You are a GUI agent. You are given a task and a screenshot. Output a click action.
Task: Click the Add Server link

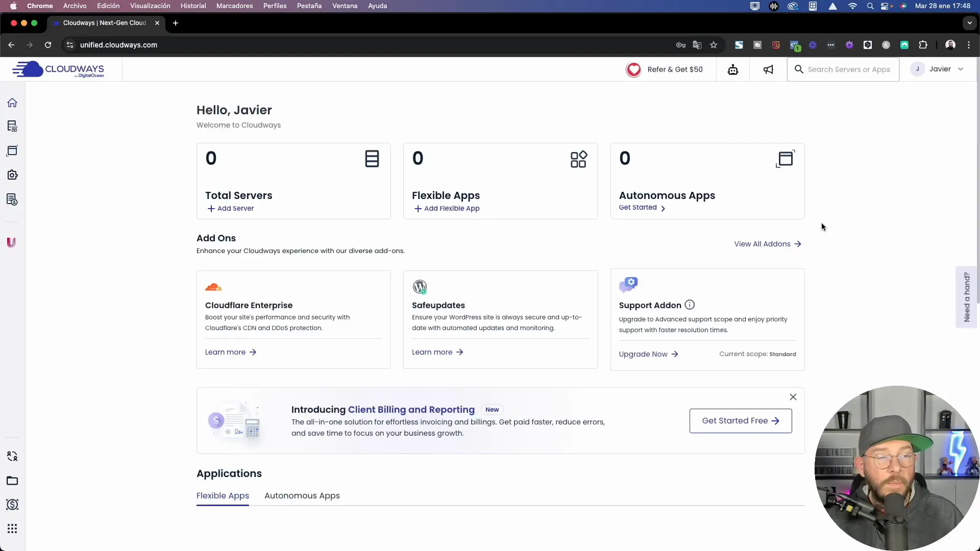click(x=231, y=209)
